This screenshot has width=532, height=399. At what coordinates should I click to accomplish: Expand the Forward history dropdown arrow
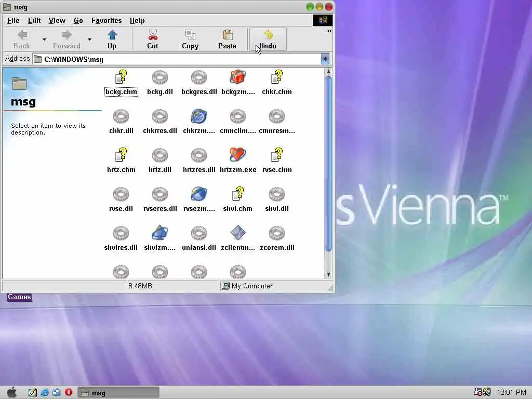[x=89, y=39]
